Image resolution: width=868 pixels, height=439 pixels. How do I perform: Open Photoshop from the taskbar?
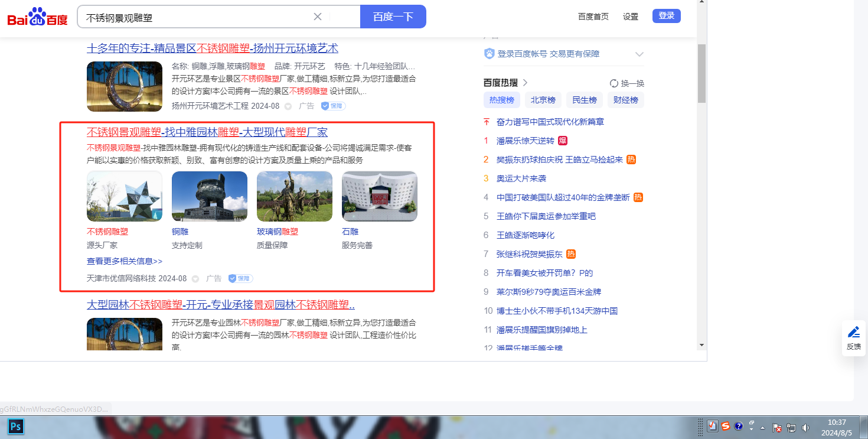[x=16, y=427]
